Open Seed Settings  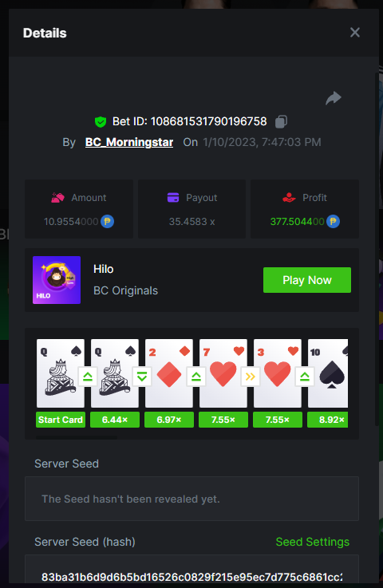tap(312, 542)
